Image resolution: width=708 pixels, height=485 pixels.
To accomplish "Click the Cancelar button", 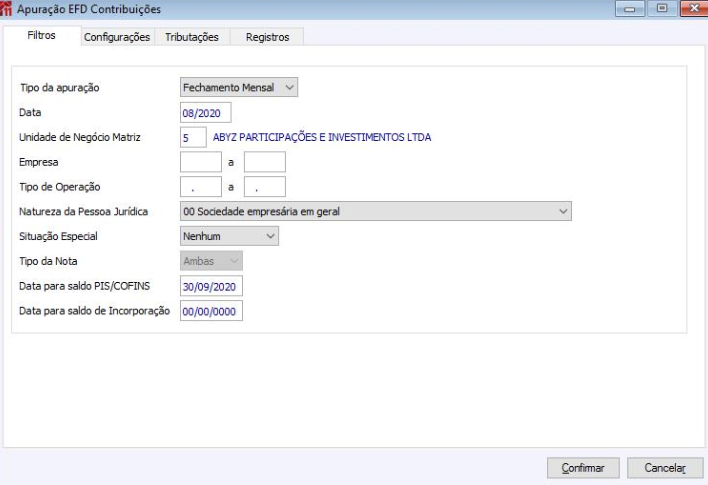I will pos(665,468).
